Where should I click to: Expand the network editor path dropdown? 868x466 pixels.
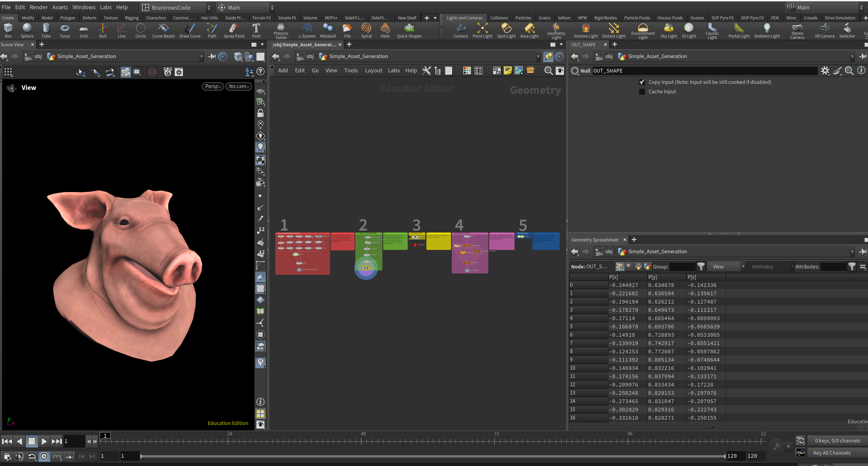click(x=538, y=56)
